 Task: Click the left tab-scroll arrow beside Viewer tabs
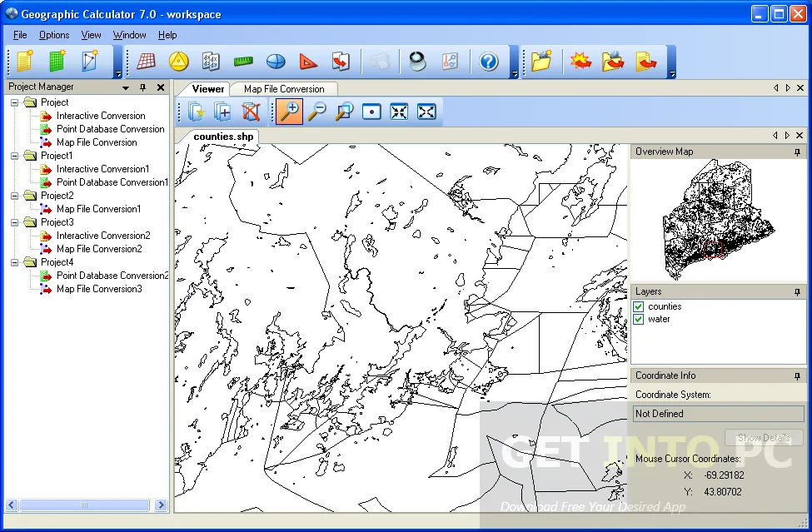[775, 88]
